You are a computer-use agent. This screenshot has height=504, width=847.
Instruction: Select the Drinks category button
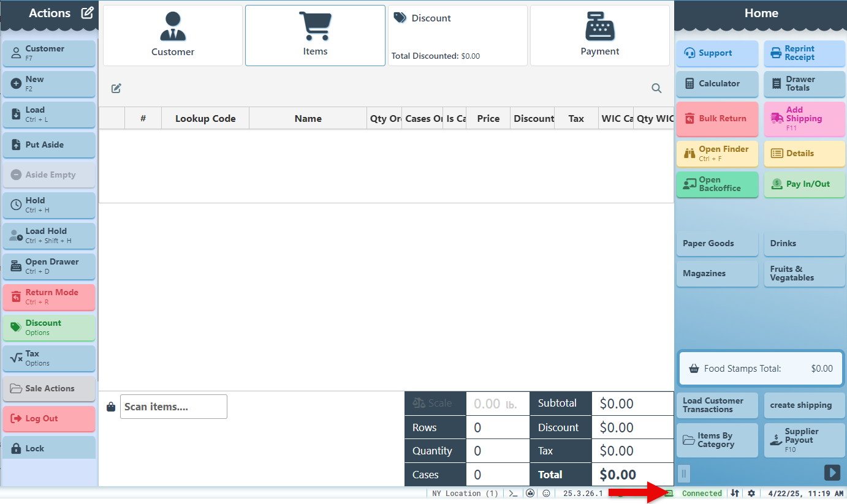coord(804,243)
